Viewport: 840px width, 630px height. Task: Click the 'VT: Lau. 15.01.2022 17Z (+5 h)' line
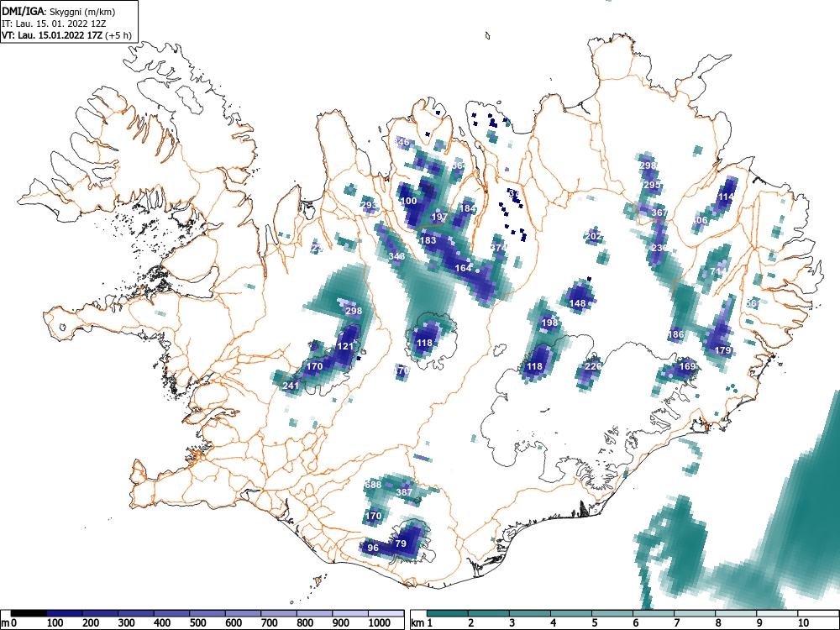click(66, 35)
